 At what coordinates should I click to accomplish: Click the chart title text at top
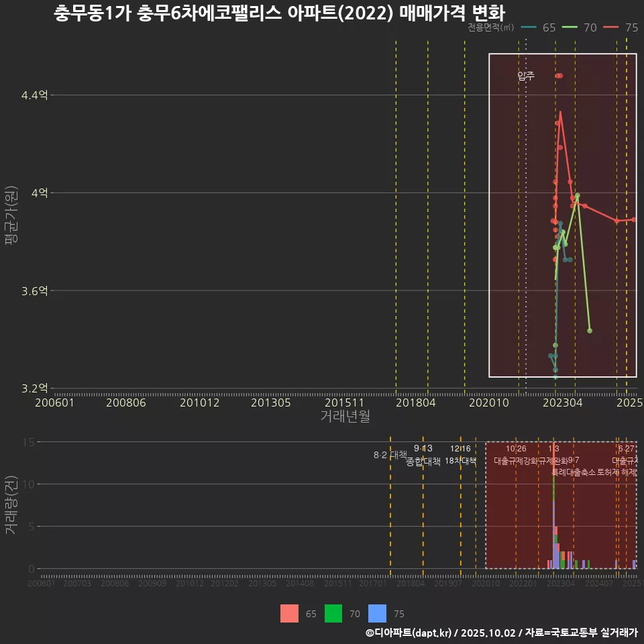point(278,13)
